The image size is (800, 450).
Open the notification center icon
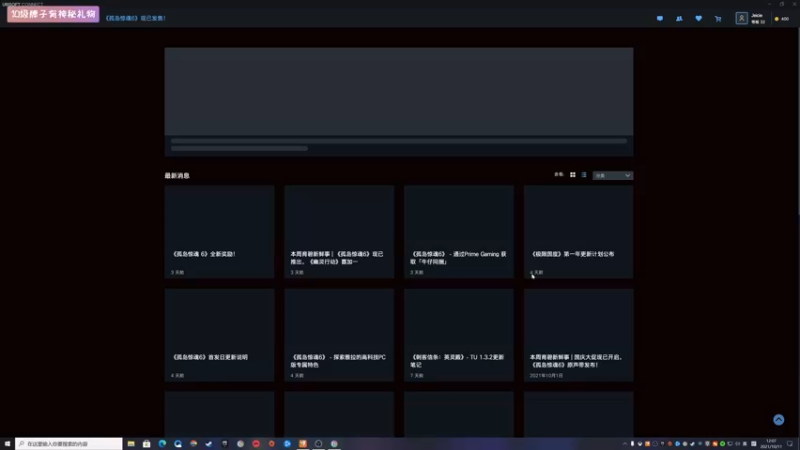[x=790, y=444]
